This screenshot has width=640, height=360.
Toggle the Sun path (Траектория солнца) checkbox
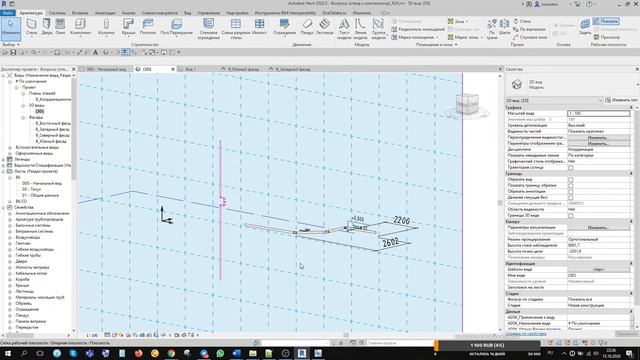click(x=571, y=167)
